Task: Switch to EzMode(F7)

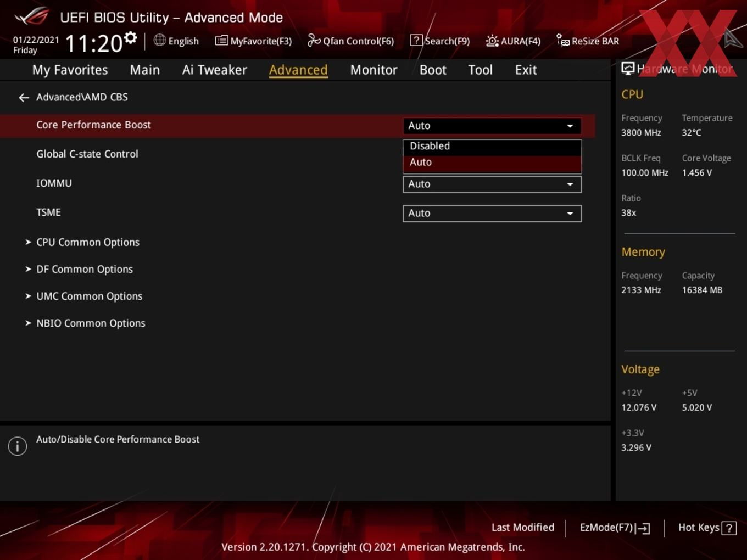Action: (615, 528)
